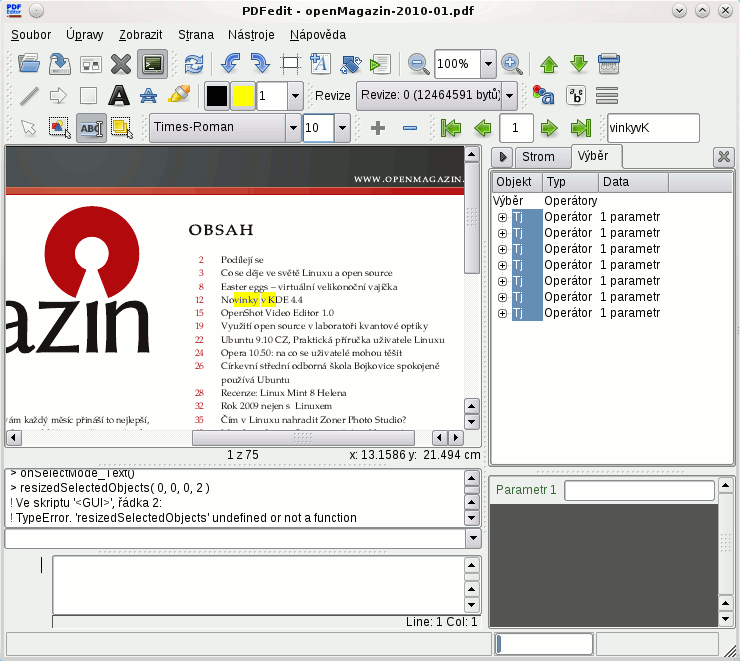This screenshot has height=661, width=740.
Task: Open the Úpravy menu
Action: (84, 35)
